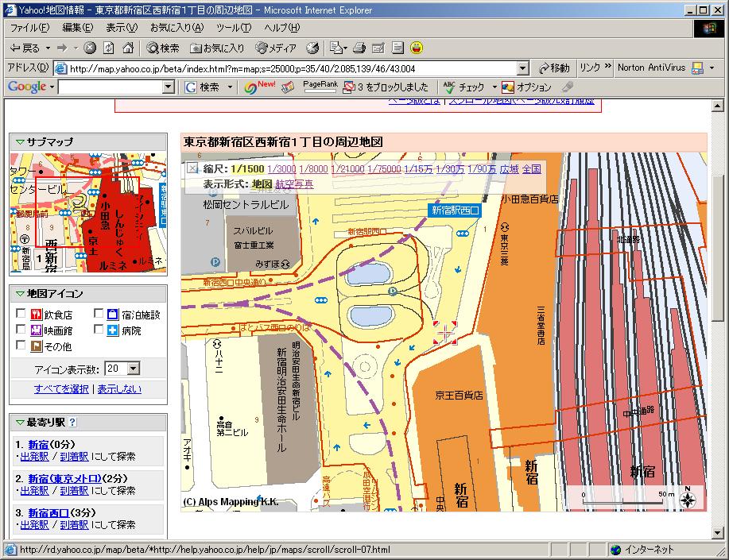Open the 新宿(東京メトロ) station link
The image size is (729, 560).
64,479
